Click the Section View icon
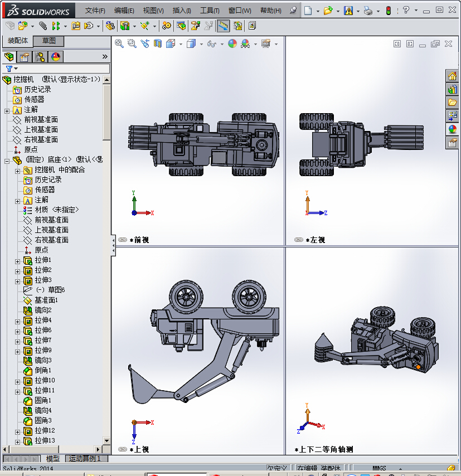461x476 pixels. pyautogui.click(x=158, y=43)
